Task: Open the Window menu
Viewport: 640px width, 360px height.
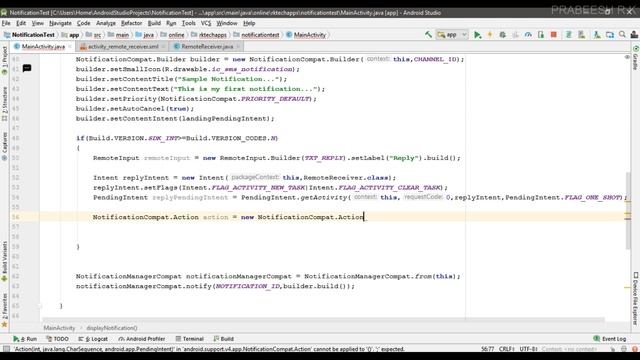Action: point(227,23)
